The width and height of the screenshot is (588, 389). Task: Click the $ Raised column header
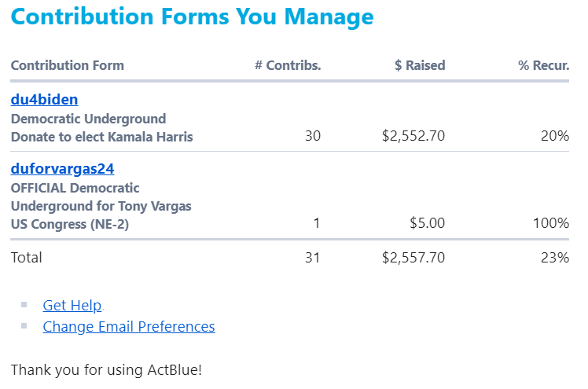[x=420, y=65]
